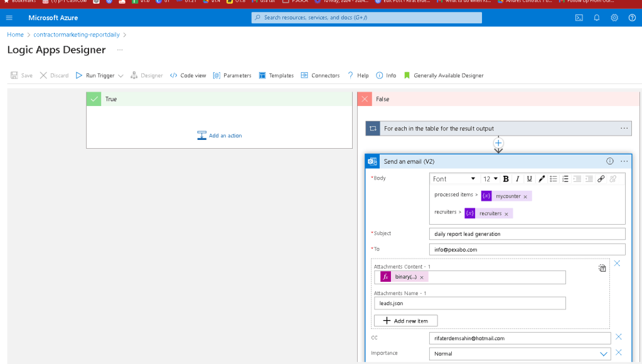Toggle italic formatting

coord(518,179)
